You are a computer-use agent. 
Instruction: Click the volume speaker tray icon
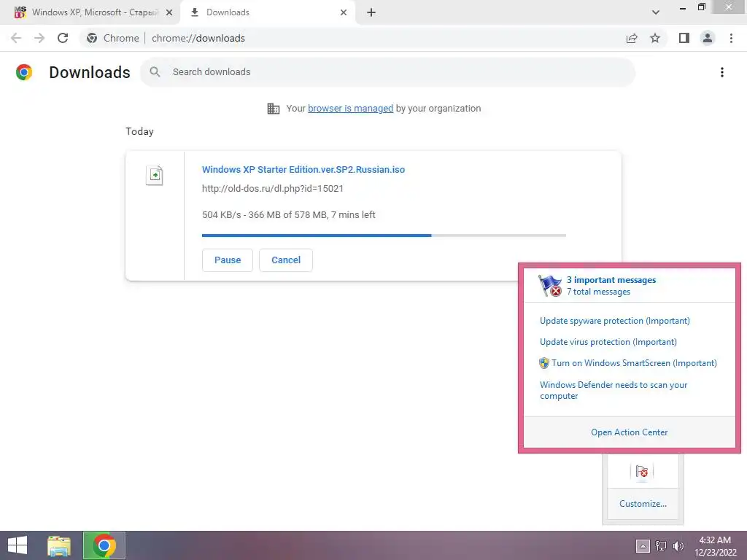point(678,546)
